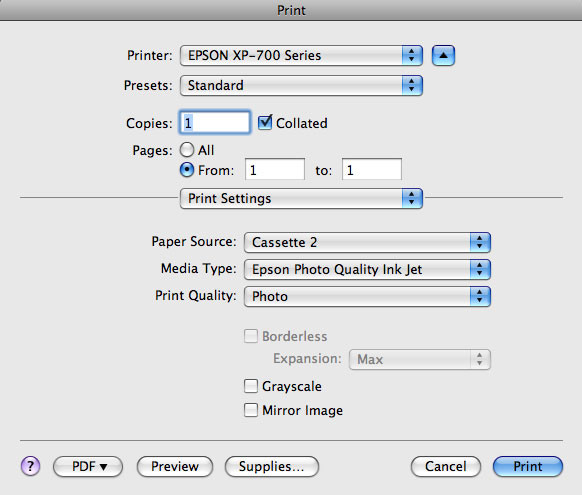582x495 pixels.
Task: Click the blue Print button
Action: coord(528,466)
